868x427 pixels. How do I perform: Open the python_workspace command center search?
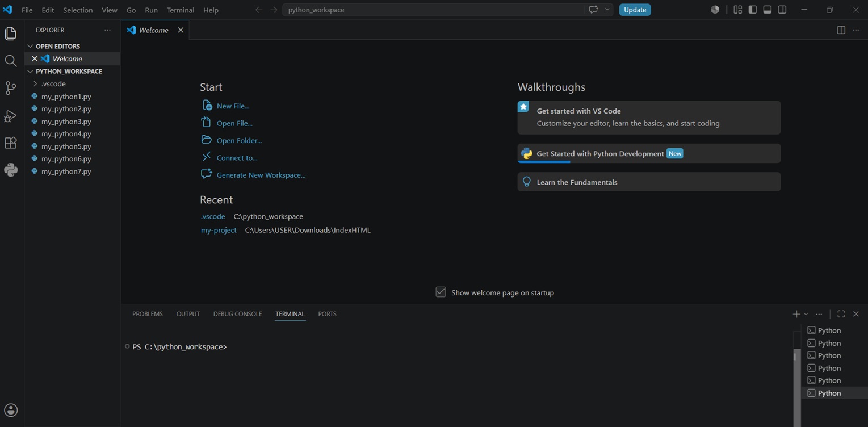tap(435, 10)
